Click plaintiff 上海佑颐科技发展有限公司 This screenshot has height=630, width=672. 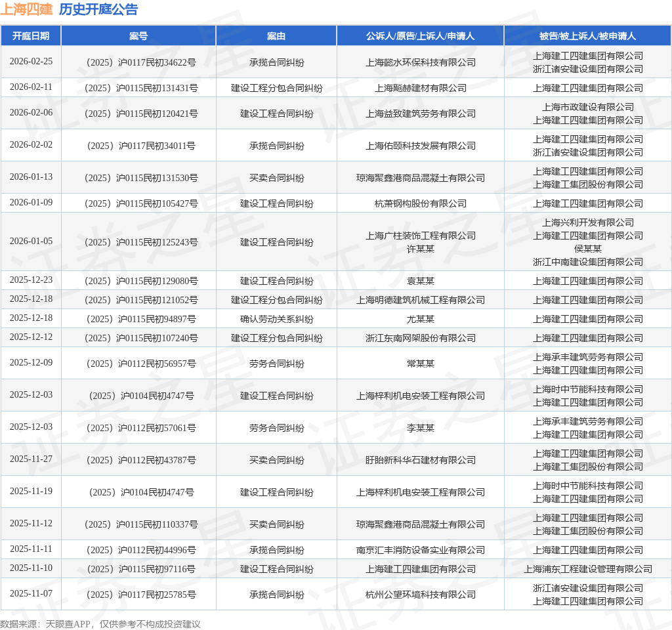pyautogui.click(x=421, y=146)
